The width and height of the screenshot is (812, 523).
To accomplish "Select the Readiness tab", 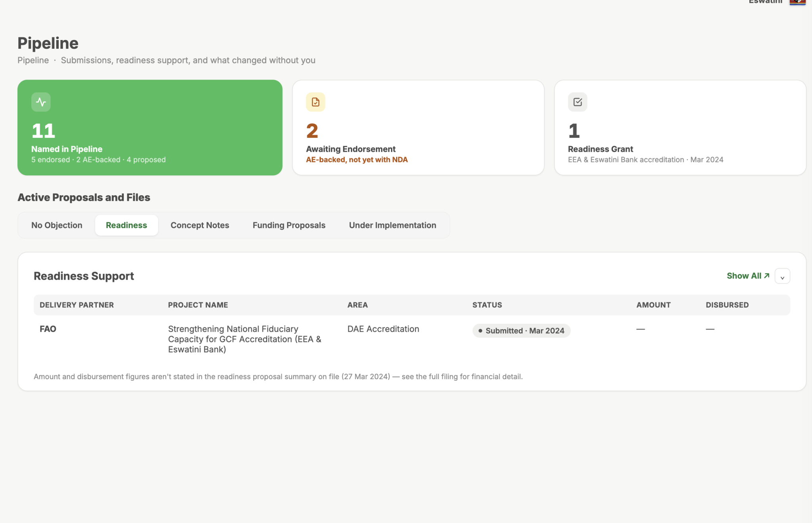I will pos(126,225).
